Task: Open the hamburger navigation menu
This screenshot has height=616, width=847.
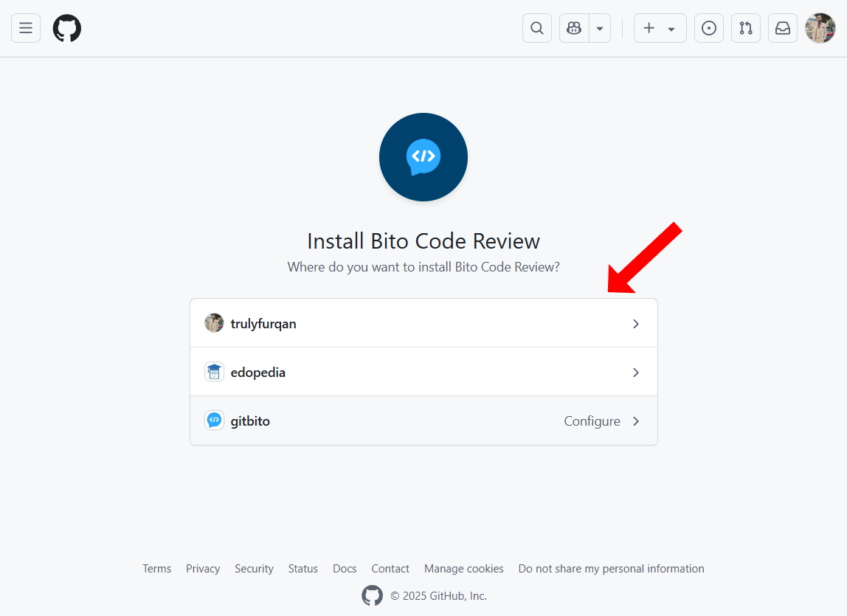Action: (x=26, y=28)
